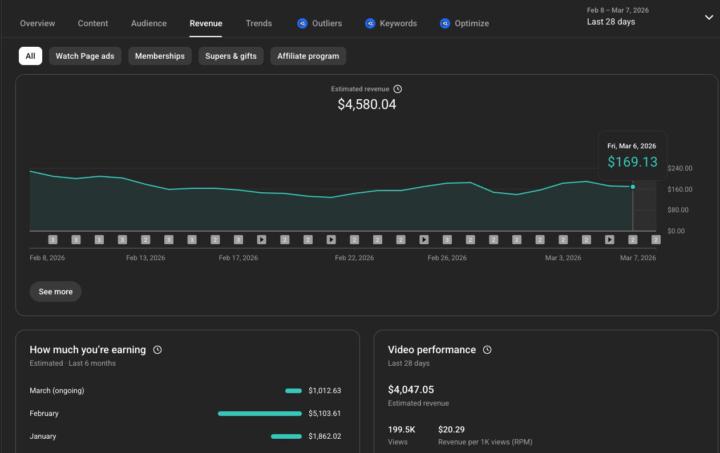
Task: Click the chart data point for Mar 6
Action: 633,186
